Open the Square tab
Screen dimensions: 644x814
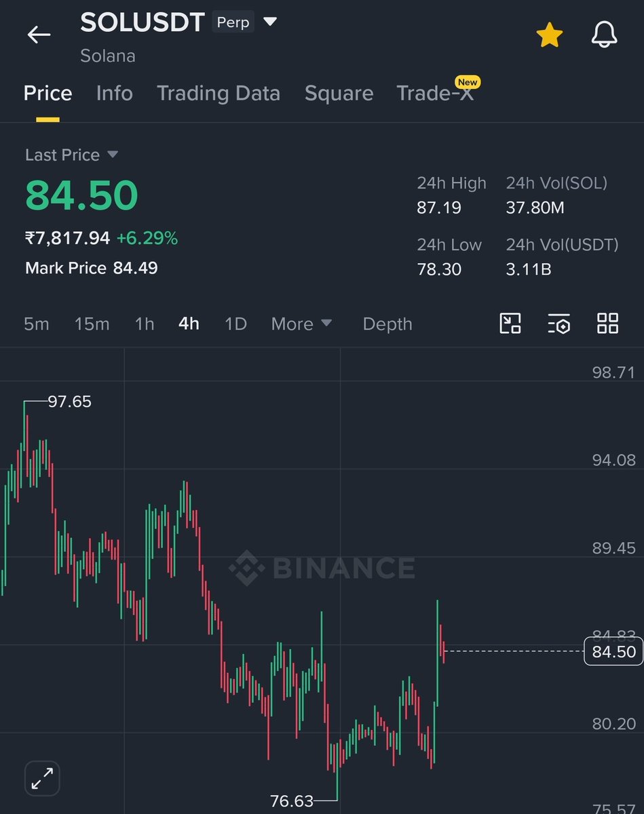(x=339, y=93)
